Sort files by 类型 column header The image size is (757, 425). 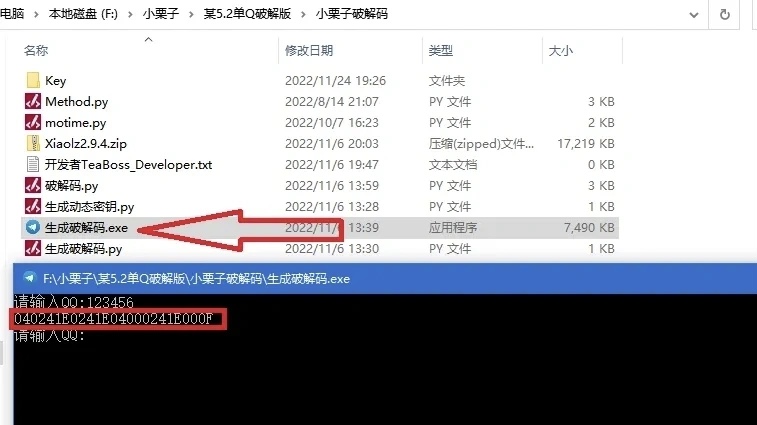(441, 50)
